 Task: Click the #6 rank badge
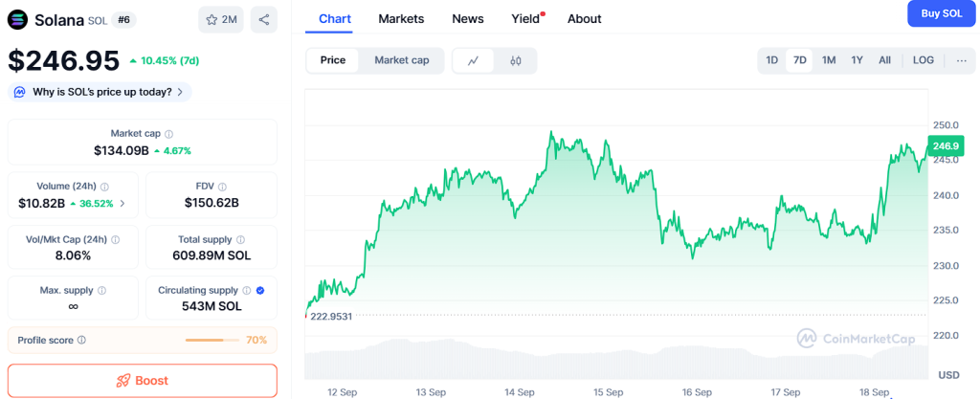pos(123,20)
